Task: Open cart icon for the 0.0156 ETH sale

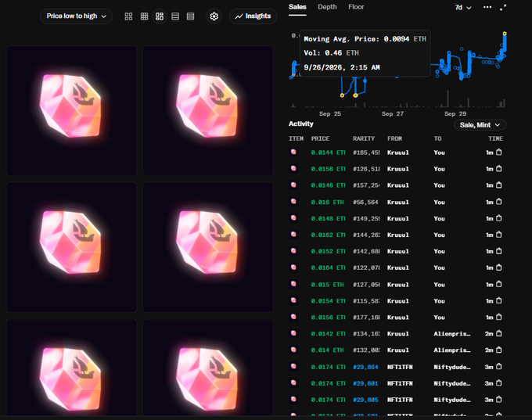Action: tap(499, 318)
